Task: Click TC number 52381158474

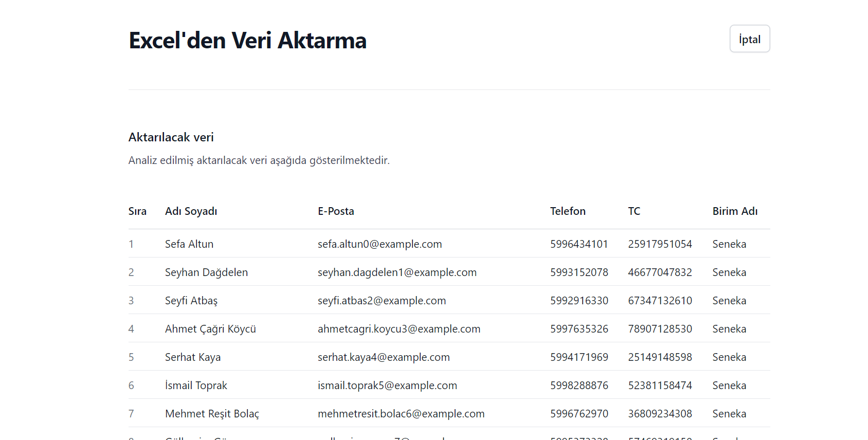Action: point(660,386)
